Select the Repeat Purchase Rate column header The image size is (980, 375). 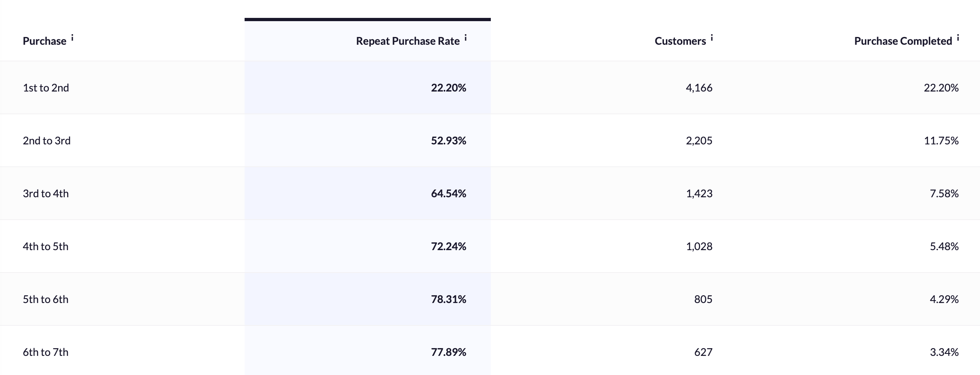click(408, 41)
